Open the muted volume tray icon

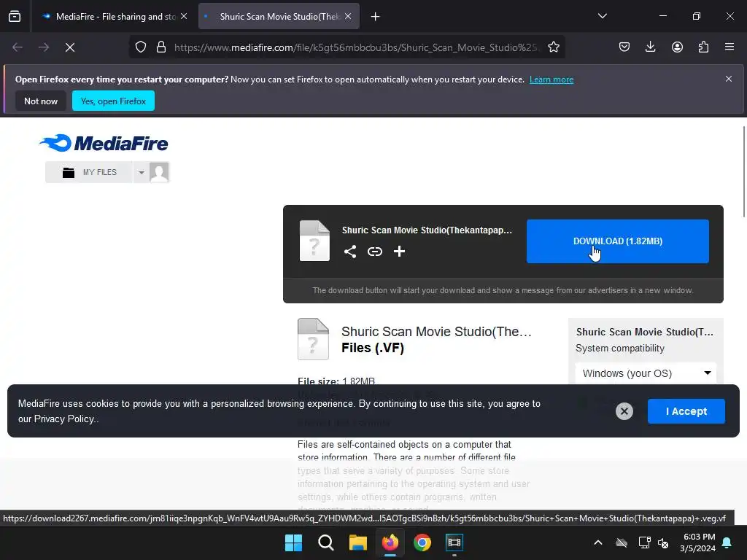(662, 542)
